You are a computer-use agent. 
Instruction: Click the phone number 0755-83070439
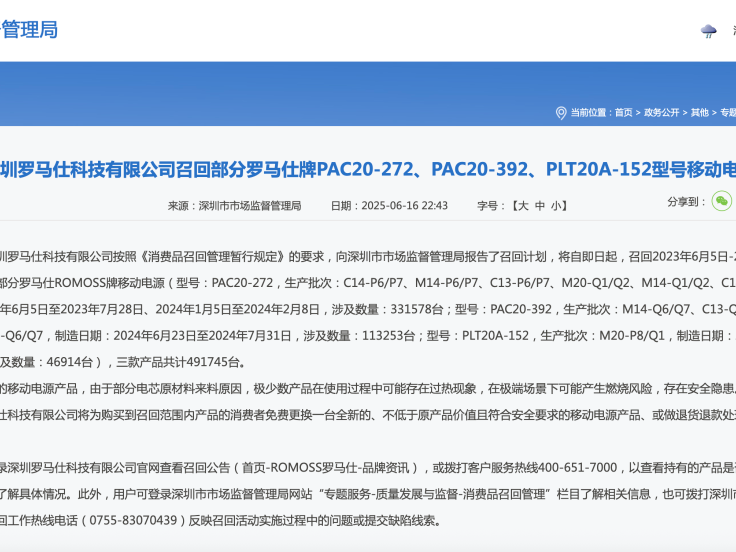click(x=133, y=520)
